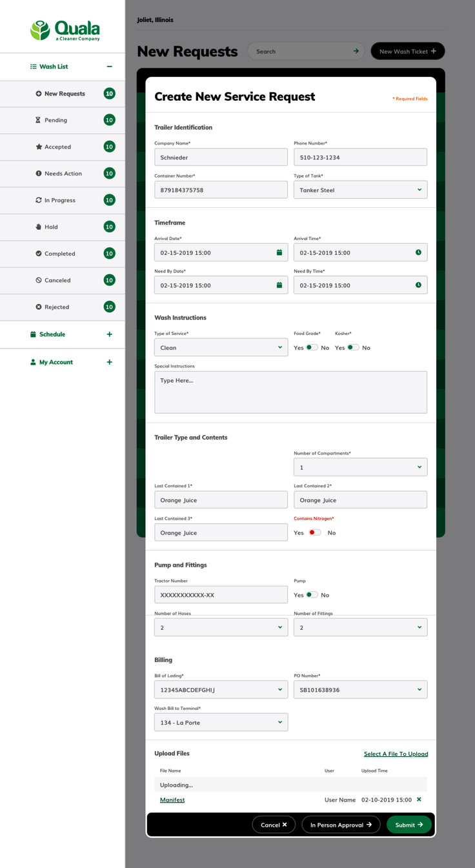Toggle the Contains Nitrogen switch
Image resolution: width=475 pixels, height=868 pixels.
(315, 532)
